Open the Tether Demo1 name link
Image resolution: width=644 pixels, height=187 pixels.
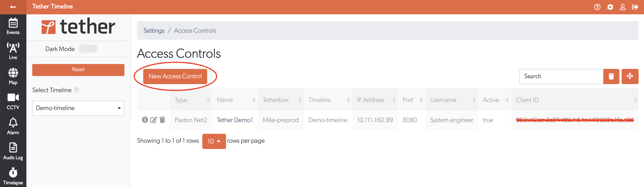click(x=235, y=120)
